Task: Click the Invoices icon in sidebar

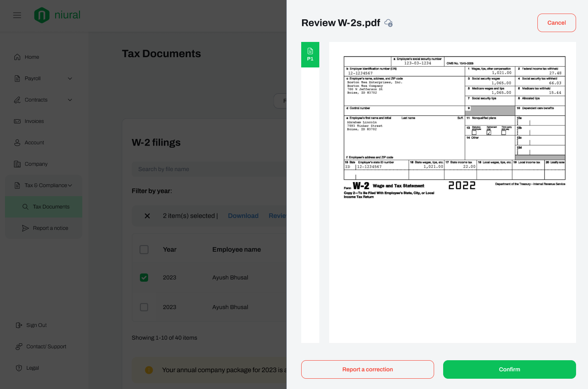Action: 17,121
